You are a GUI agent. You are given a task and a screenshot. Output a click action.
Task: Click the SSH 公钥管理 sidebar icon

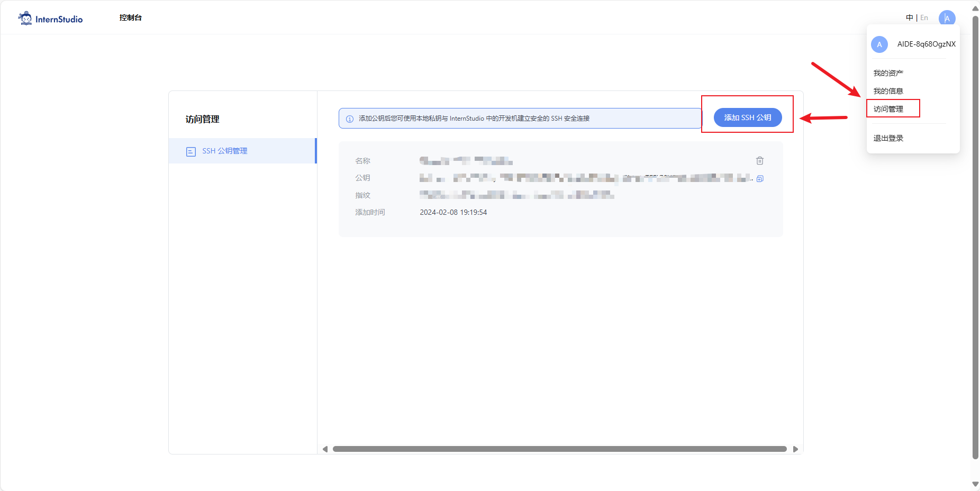[191, 152]
